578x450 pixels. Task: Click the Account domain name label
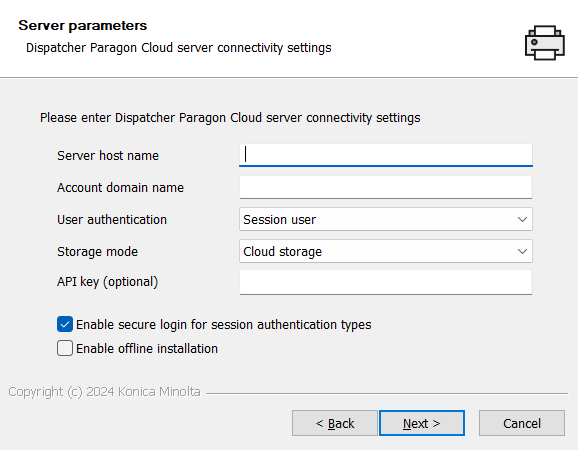(x=120, y=188)
